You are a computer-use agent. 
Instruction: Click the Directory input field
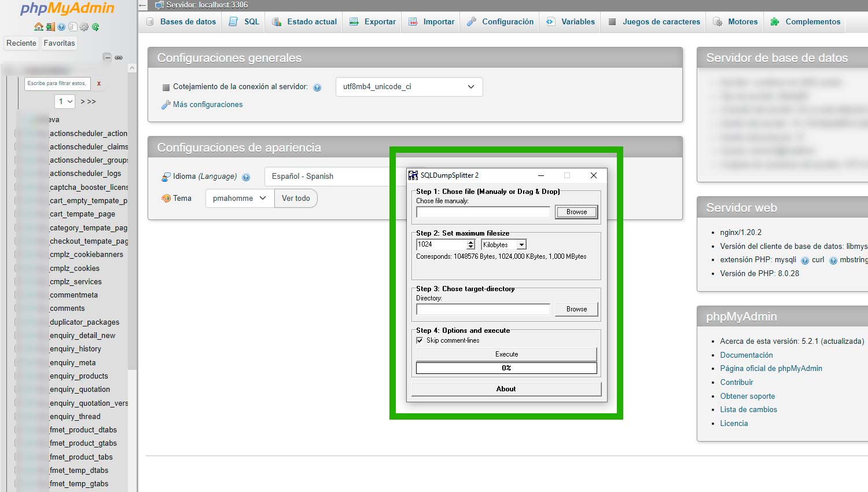pyautogui.click(x=483, y=309)
